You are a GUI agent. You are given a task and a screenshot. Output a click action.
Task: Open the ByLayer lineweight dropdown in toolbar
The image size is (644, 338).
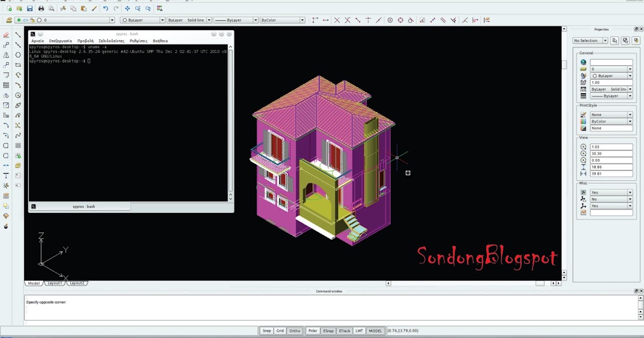pyautogui.click(x=236, y=20)
